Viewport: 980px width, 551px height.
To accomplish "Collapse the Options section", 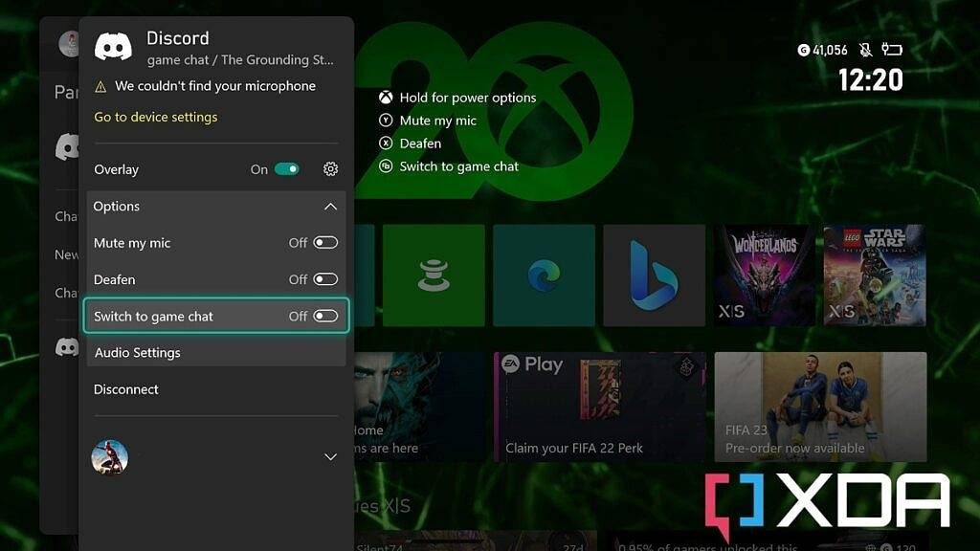I will pos(330,206).
